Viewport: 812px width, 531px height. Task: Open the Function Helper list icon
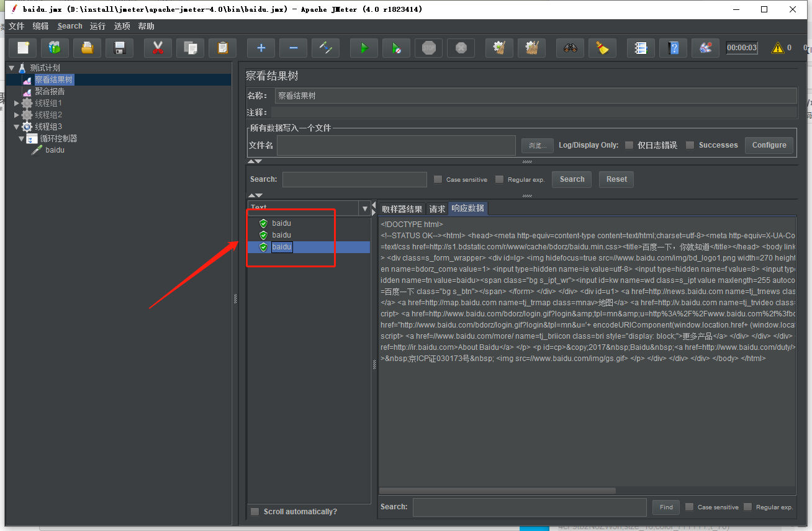point(641,48)
